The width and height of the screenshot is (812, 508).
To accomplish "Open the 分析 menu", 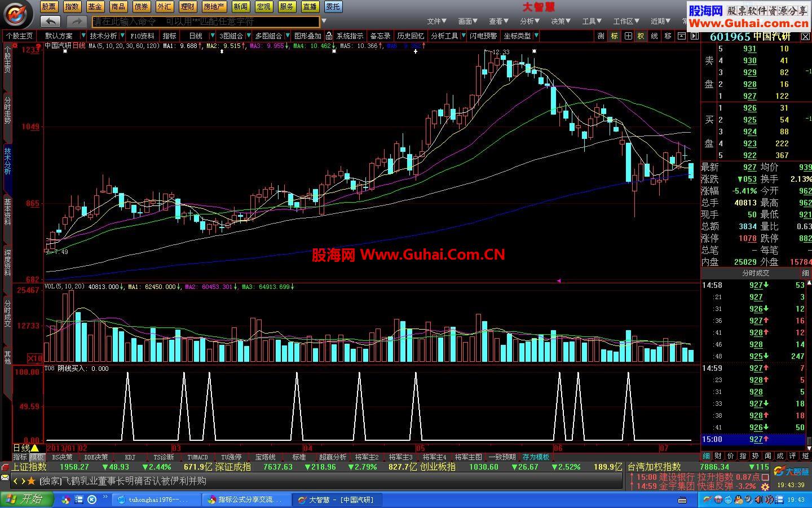I will click(x=530, y=21).
